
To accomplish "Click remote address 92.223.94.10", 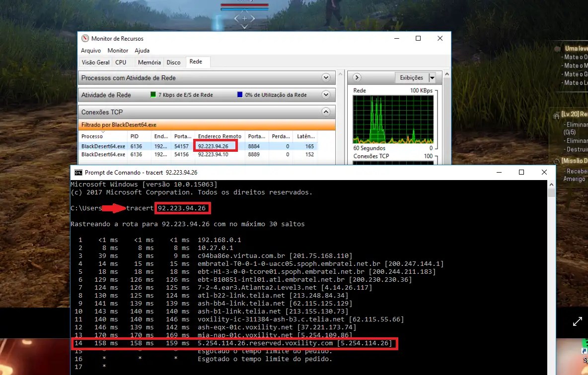I will pyautogui.click(x=213, y=154).
